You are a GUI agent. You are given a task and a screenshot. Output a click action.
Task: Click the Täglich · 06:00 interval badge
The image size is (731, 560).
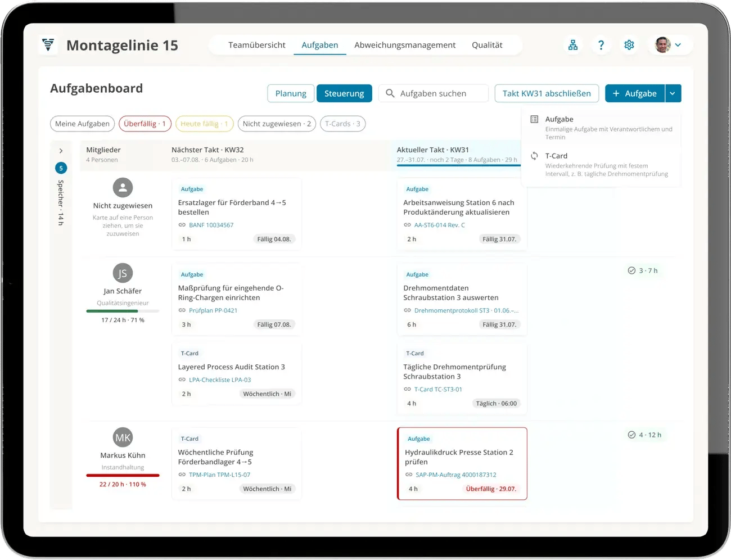496,403
